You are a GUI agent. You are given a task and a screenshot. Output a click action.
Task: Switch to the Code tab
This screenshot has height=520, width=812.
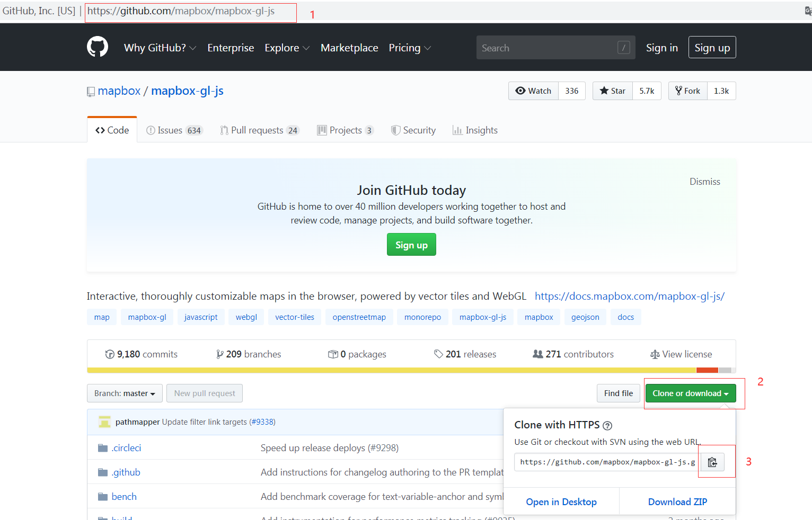tap(112, 130)
